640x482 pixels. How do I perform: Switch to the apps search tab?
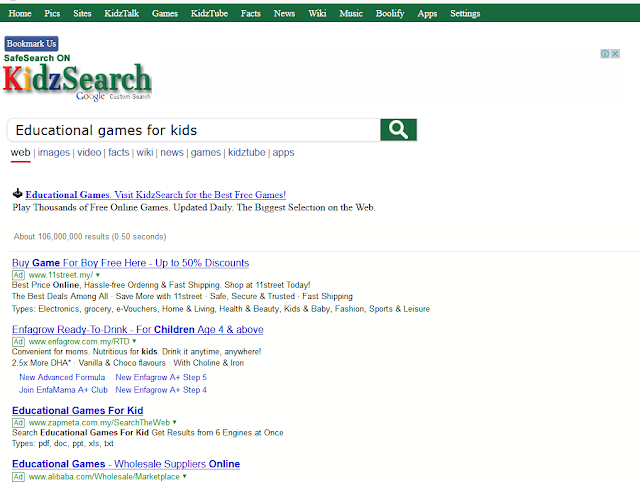[x=283, y=153]
